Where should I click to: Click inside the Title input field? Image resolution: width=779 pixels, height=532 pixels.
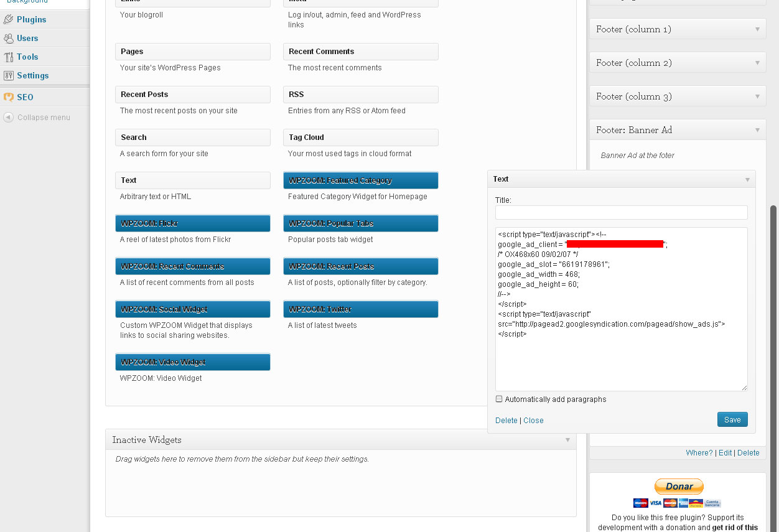click(621, 212)
